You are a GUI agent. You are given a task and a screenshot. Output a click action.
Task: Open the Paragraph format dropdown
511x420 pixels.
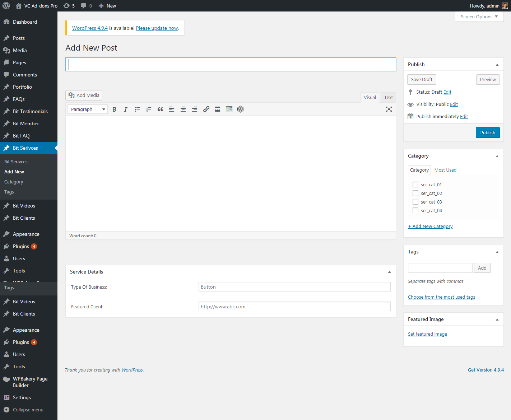pyautogui.click(x=88, y=109)
